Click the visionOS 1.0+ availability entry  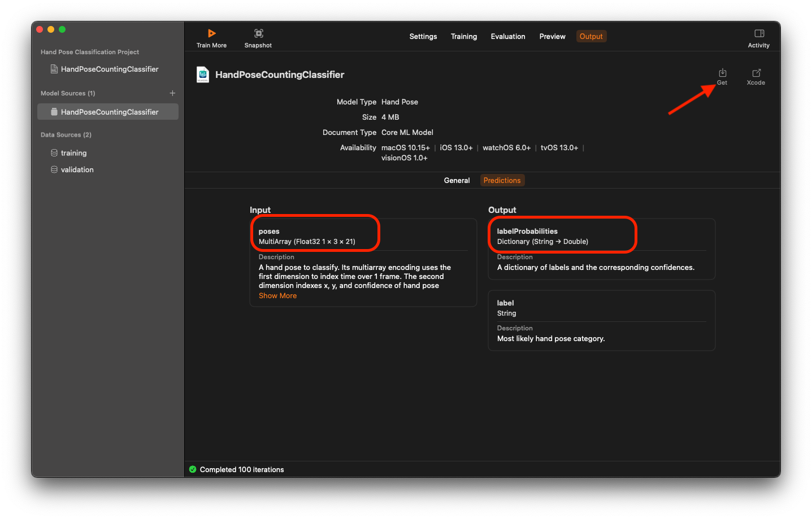pos(405,158)
